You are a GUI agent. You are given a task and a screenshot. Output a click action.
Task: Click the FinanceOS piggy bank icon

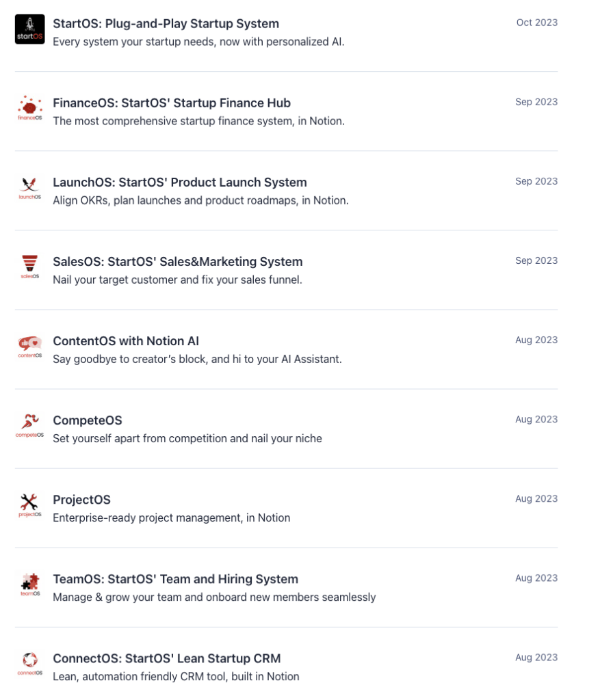click(29, 108)
